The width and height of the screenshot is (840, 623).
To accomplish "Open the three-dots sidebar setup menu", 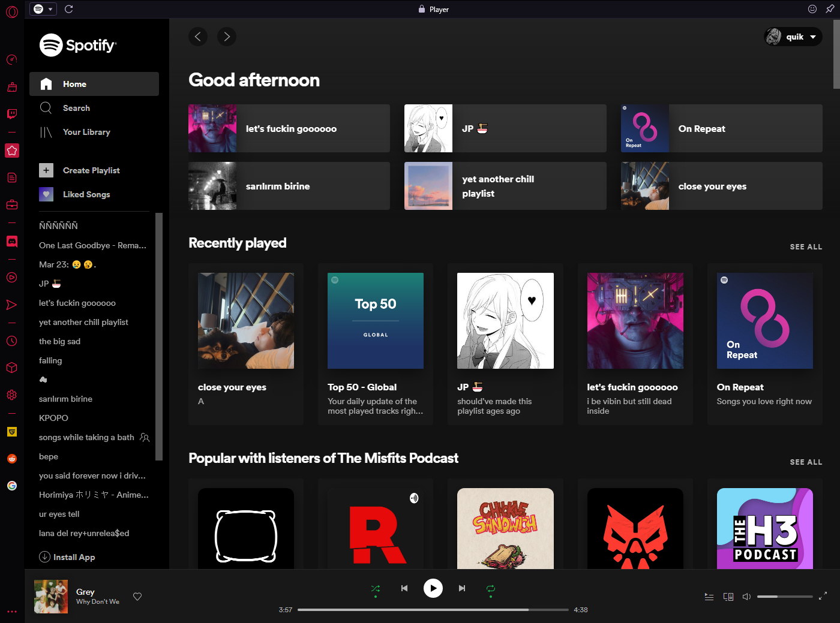I will pos(12,612).
